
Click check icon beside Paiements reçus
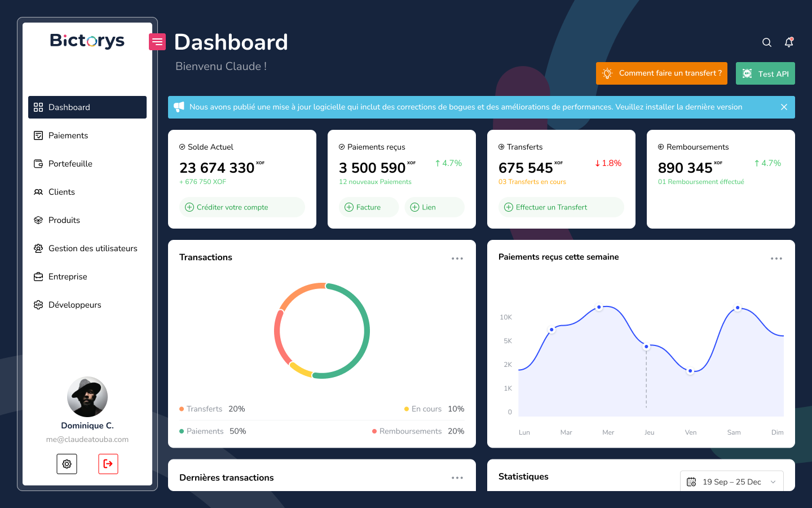[342, 147]
